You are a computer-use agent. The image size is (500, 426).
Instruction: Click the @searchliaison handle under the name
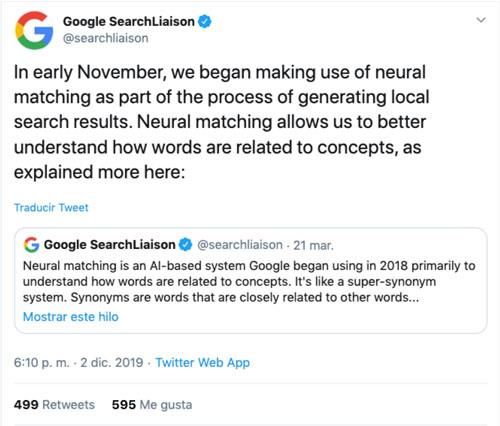pyautogui.click(x=106, y=38)
